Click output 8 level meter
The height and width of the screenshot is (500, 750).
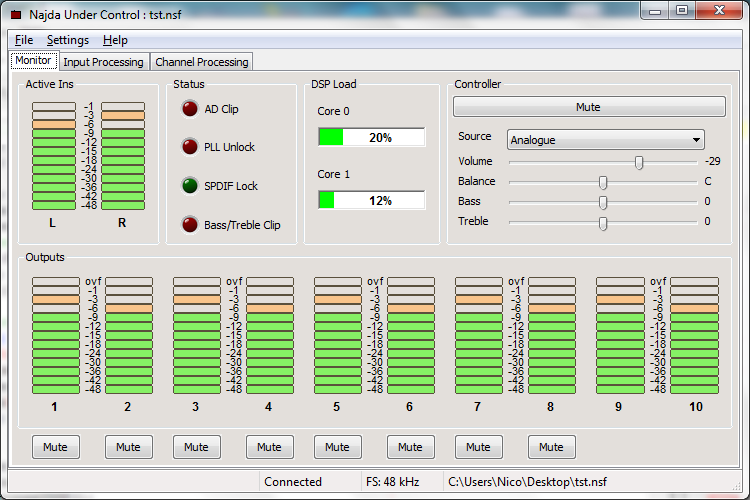[x=552, y=335]
